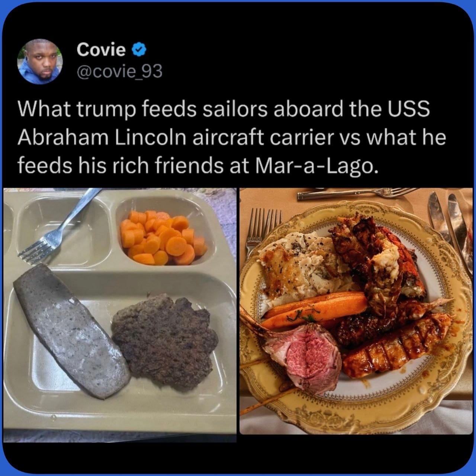This screenshot has width=476, height=476.
Task: Open the cafeteria tray photo on the left
Action: coord(119,315)
